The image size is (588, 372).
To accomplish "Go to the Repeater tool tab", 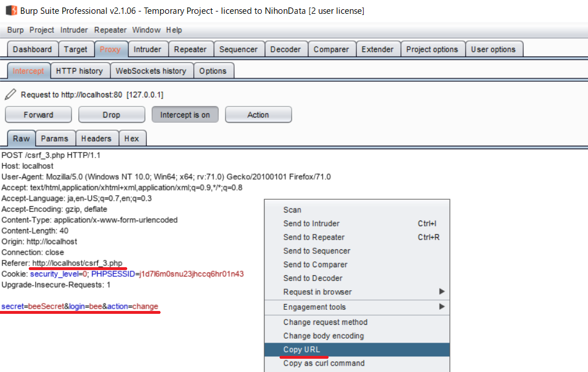I will pyautogui.click(x=190, y=49).
